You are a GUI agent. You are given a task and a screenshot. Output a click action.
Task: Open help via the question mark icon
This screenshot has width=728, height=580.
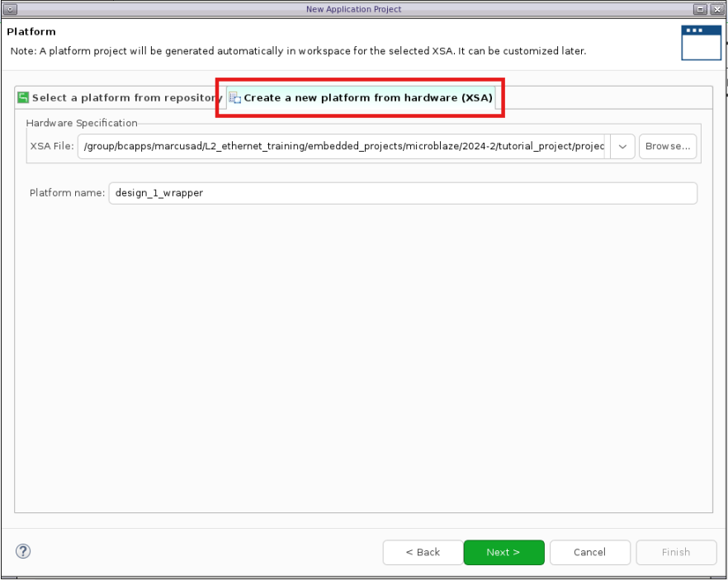click(23, 551)
